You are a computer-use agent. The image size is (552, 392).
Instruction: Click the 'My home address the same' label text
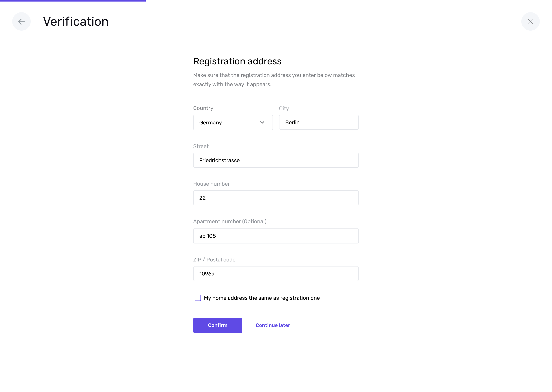[262, 298]
